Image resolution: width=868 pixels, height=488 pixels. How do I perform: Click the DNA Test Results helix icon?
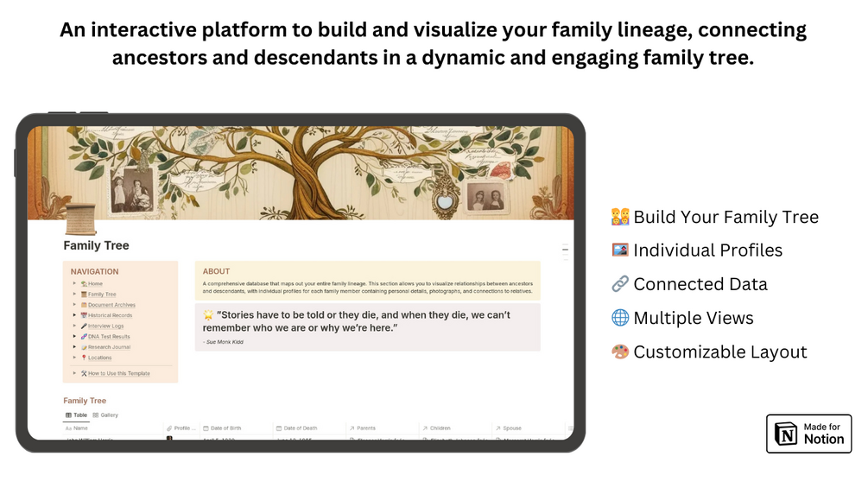click(84, 336)
